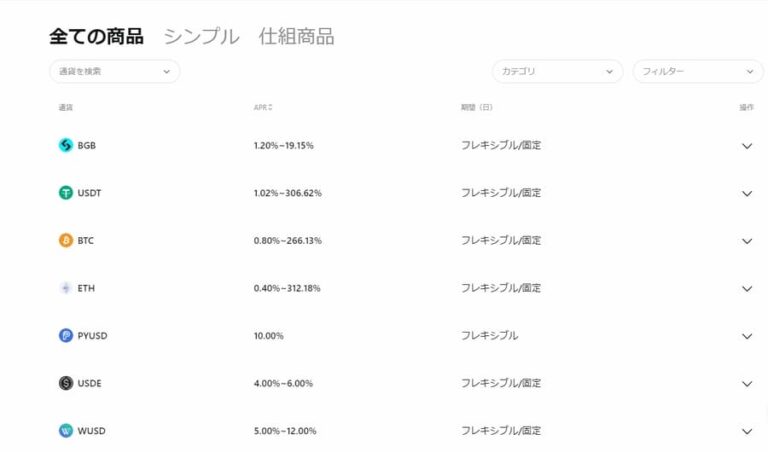Image resolution: width=768 pixels, height=452 pixels.
Task: Click the USDE coin icon
Action: (66, 383)
